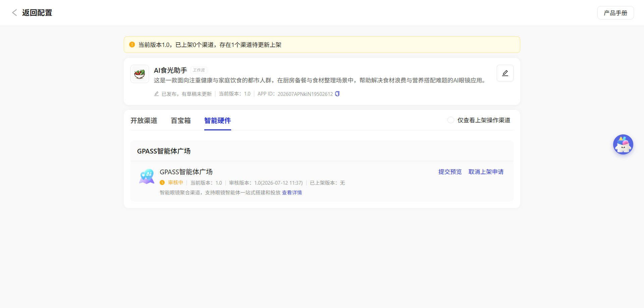Click the edit pencil button for app info
Image resolution: width=644 pixels, height=308 pixels.
click(505, 73)
